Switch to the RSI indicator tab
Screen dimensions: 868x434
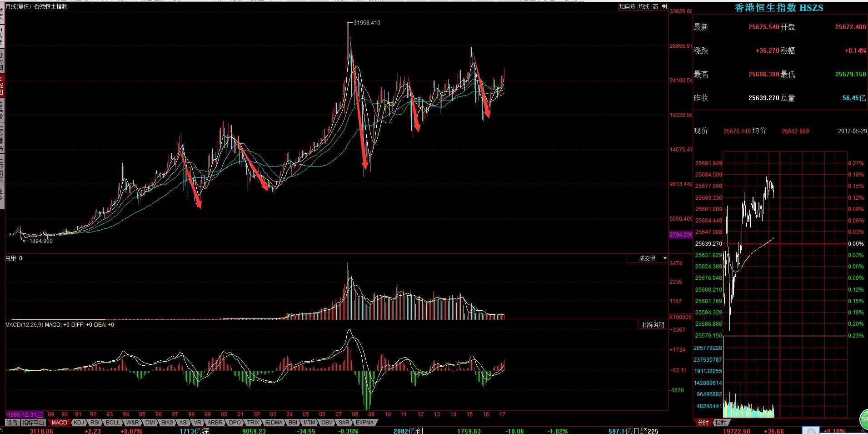[x=95, y=423]
